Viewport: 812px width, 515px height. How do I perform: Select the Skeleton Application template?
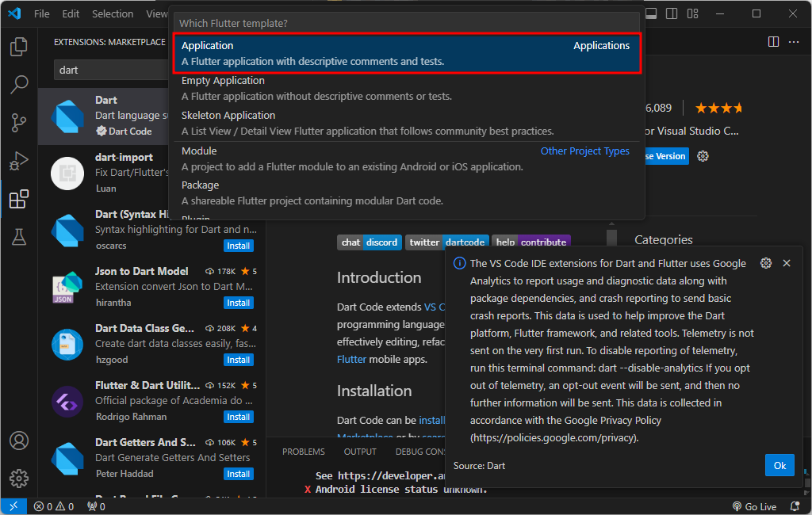point(407,123)
